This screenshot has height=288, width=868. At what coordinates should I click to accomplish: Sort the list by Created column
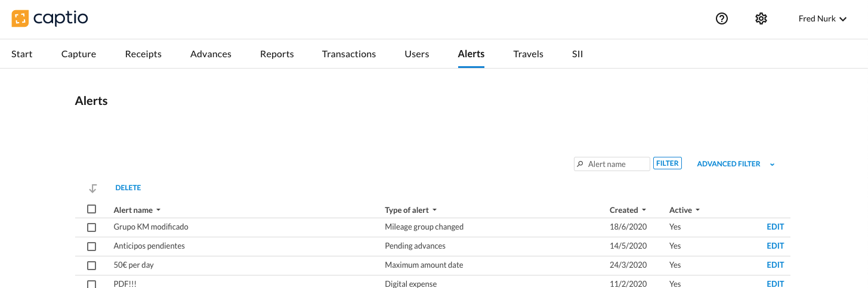[x=644, y=210]
